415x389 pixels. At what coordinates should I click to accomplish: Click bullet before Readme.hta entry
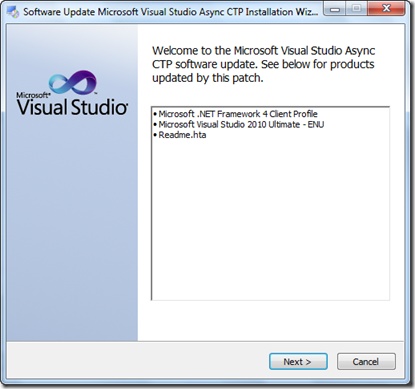155,135
